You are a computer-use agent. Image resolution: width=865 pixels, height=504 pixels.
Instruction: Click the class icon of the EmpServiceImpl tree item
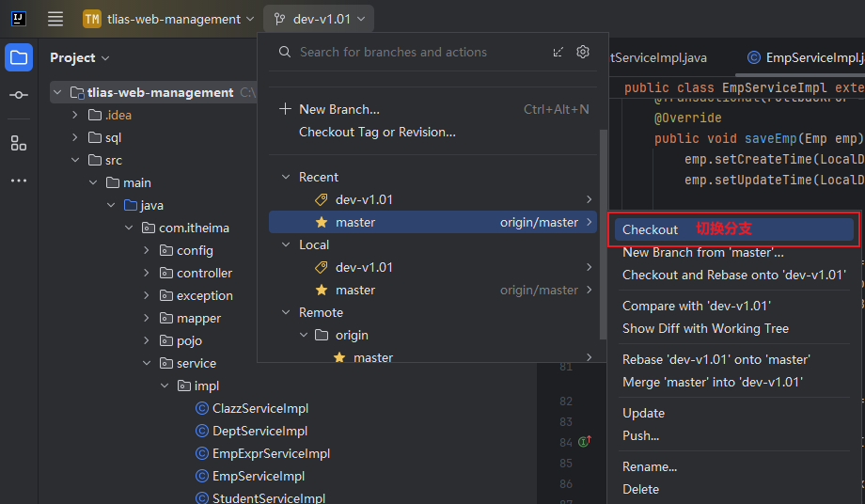click(x=202, y=476)
